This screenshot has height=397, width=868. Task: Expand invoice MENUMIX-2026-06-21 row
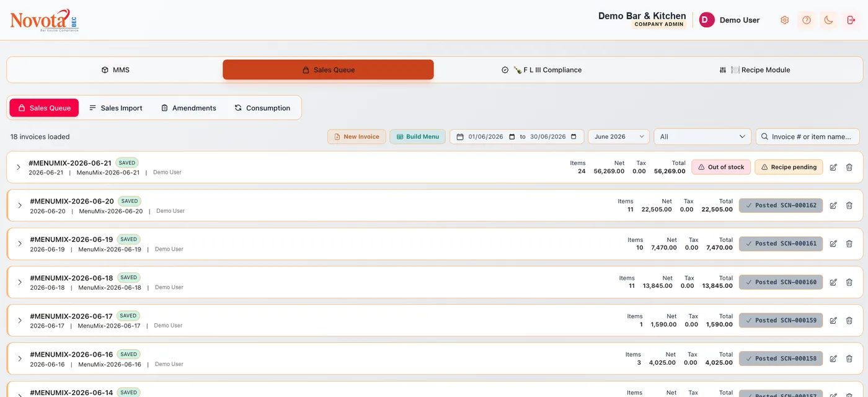[x=19, y=167]
